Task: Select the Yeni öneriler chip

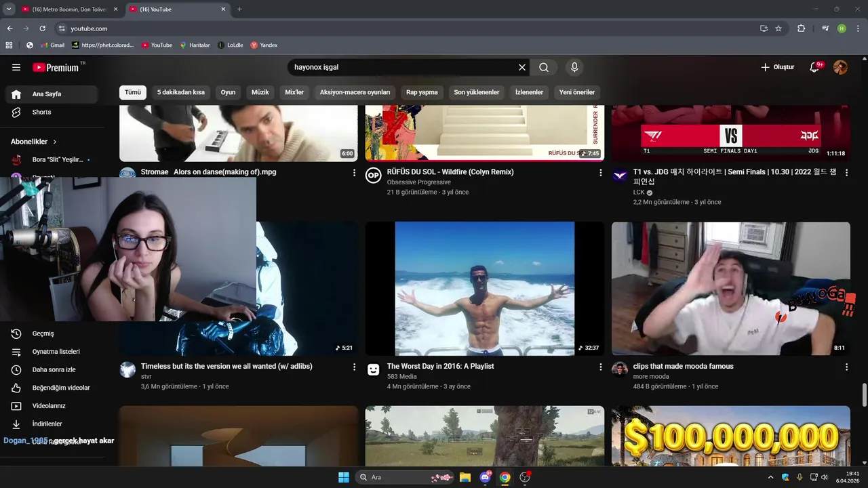Action: pos(577,92)
